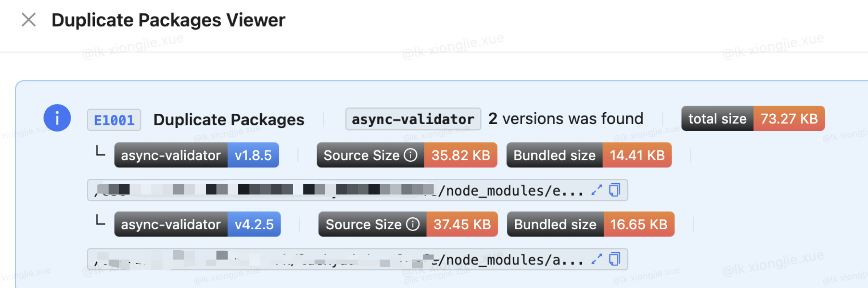Screen dimensions: 868x288
Task: Click the async-validator package name tag in header
Action: coord(413,119)
